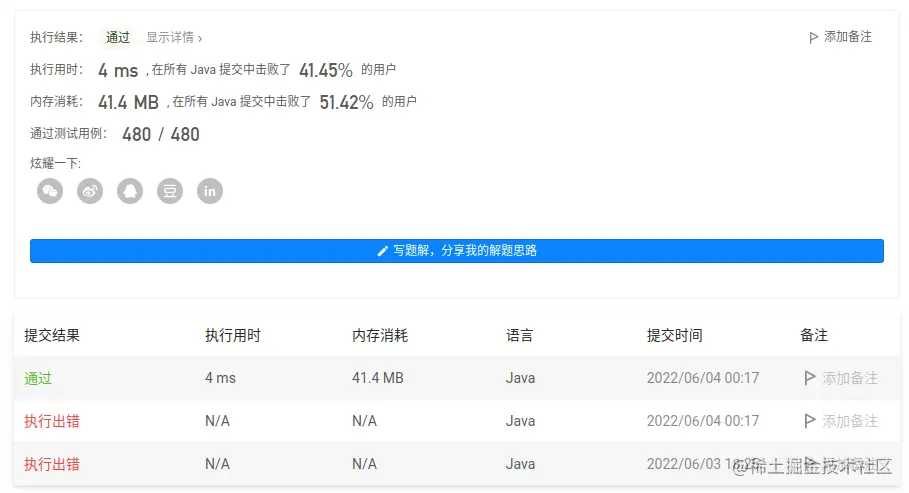Click flag icon in 2022/06/04 执行出错 row
The height and width of the screenshot is (493, 909).
point(810,421)
